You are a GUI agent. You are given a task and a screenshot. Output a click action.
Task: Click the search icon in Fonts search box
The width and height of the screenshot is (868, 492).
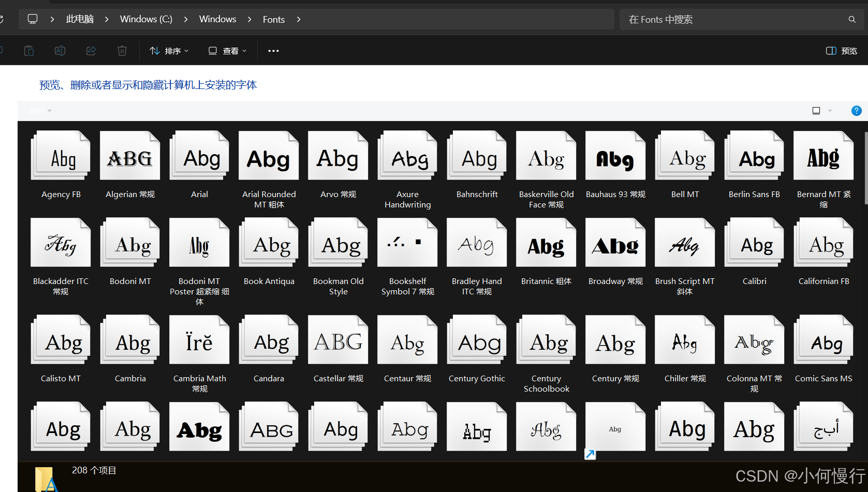coord(852,20)
